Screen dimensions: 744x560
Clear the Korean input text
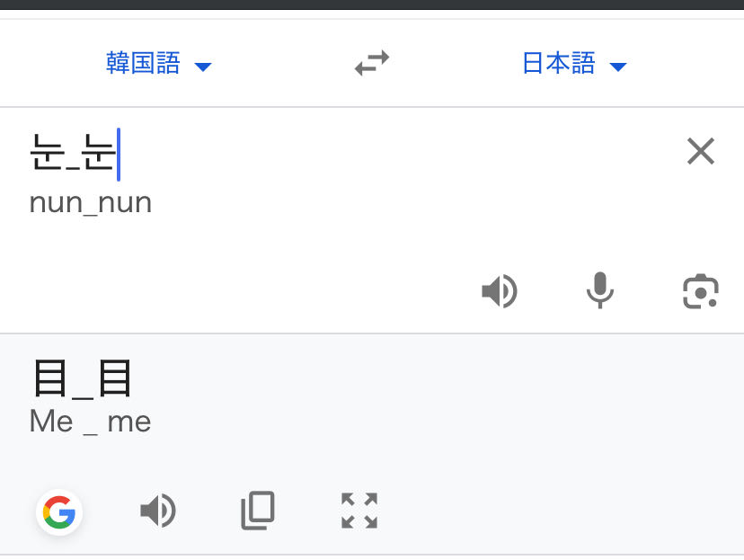point(700,152)
